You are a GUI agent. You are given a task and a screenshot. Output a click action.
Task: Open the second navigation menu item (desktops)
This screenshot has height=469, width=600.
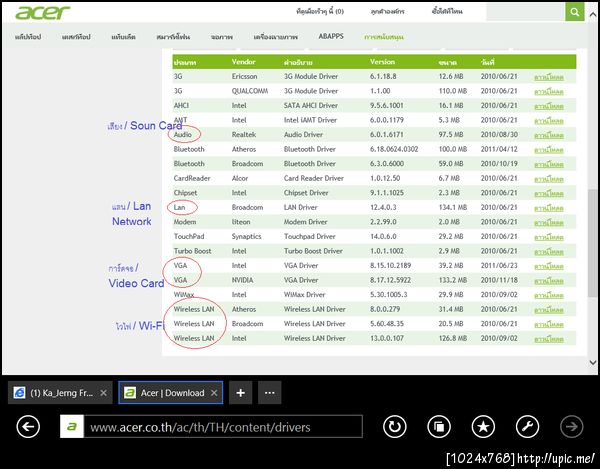[x=76, y=37]
